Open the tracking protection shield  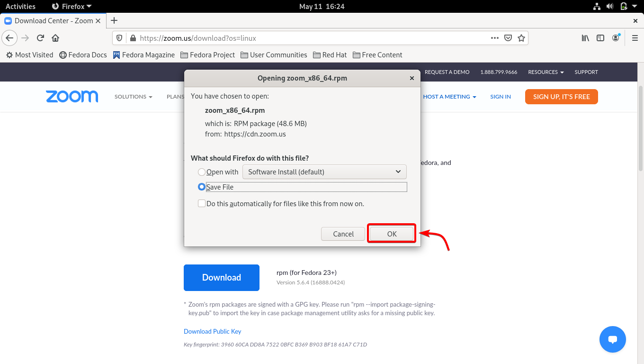pos(119,38)
